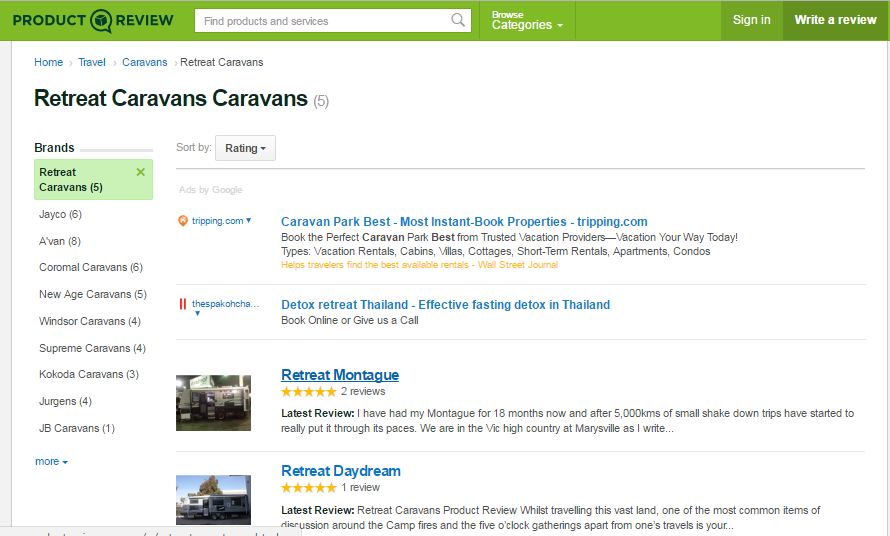Filter by Supreme Caravans brand

tap(92, 348)
